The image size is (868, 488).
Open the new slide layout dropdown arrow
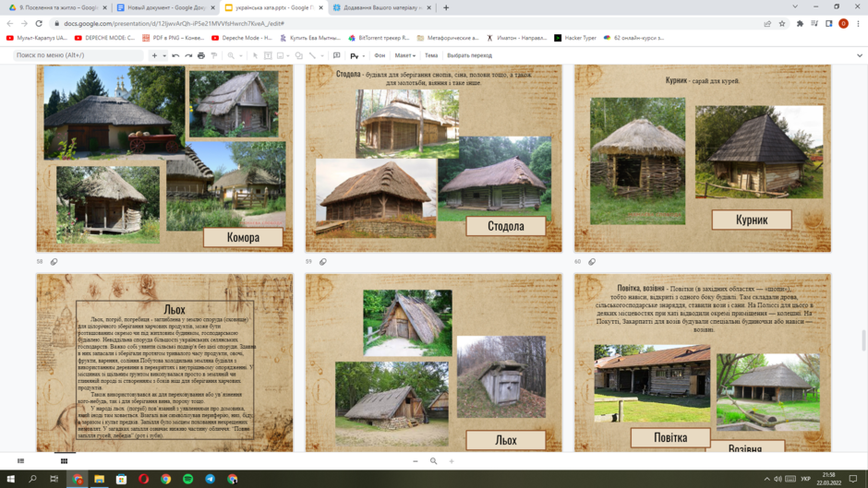[x=164, y=56]
